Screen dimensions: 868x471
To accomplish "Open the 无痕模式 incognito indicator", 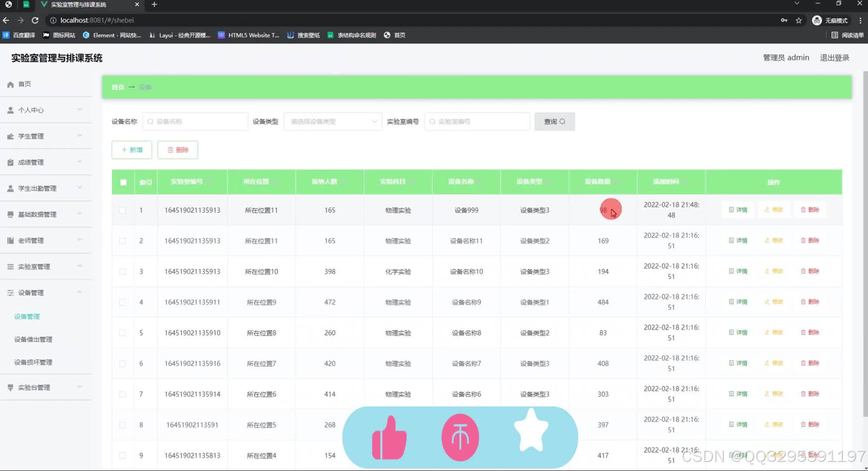I will click(830, 20).
